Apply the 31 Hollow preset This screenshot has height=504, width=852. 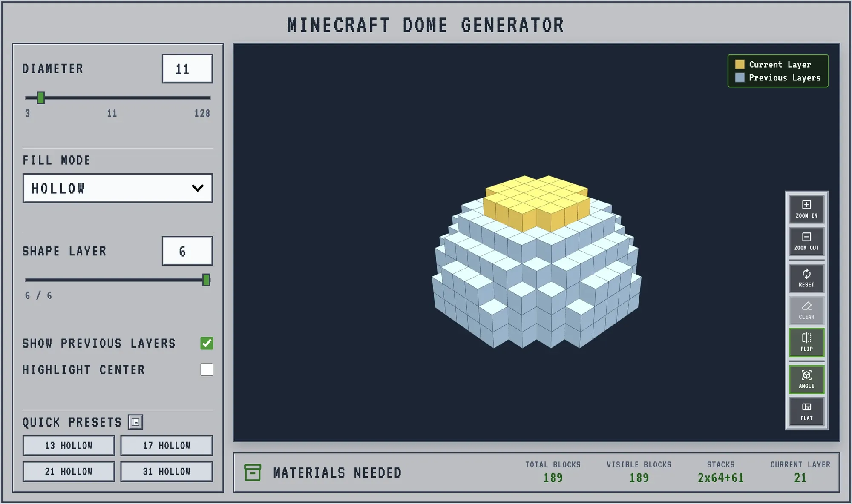coord(167,472)
